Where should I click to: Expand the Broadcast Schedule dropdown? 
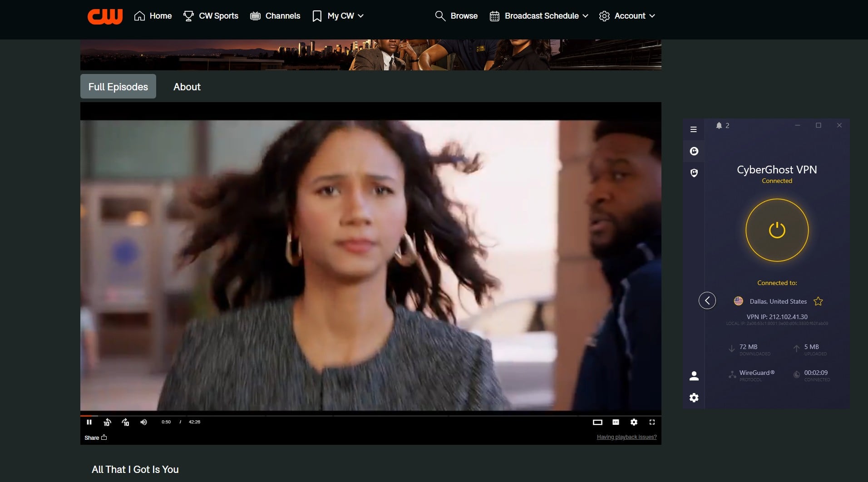point(539,16)
